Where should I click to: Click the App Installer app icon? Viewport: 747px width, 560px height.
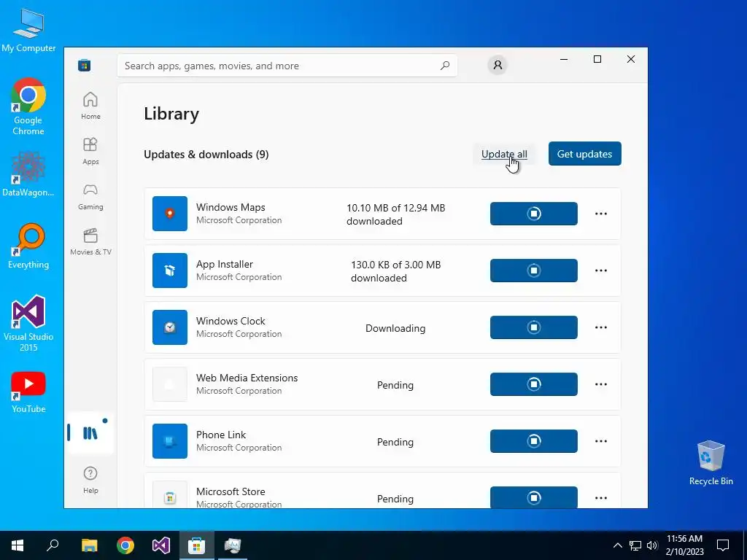pyautogui.click(x=169, y=271)
